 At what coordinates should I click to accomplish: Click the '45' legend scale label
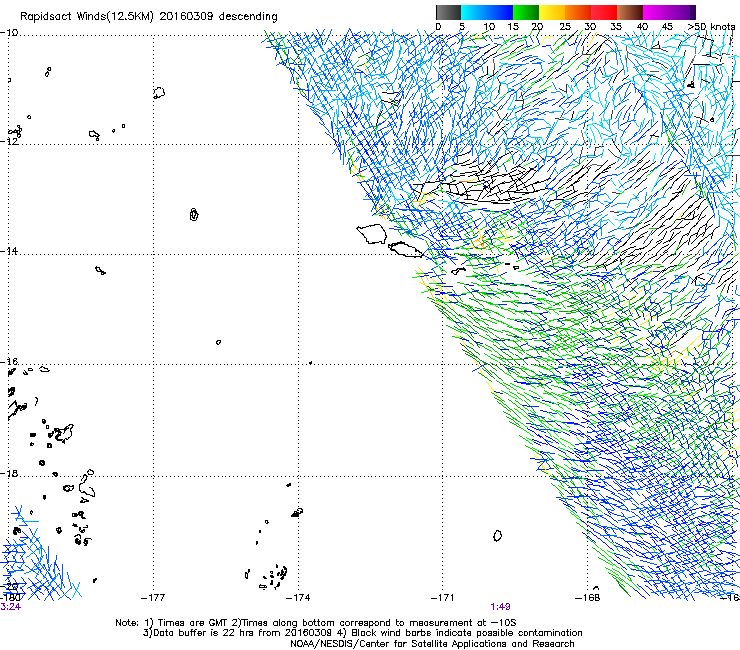tap(667, 26)
